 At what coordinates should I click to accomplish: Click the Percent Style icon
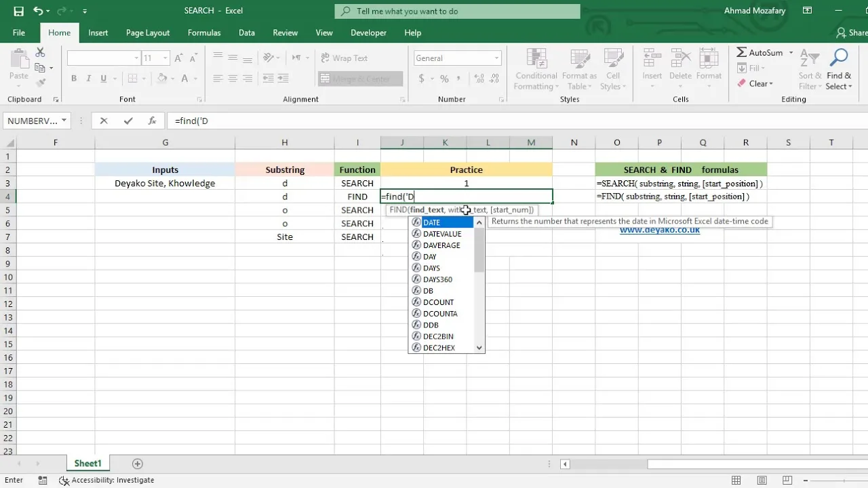point(445,79)
